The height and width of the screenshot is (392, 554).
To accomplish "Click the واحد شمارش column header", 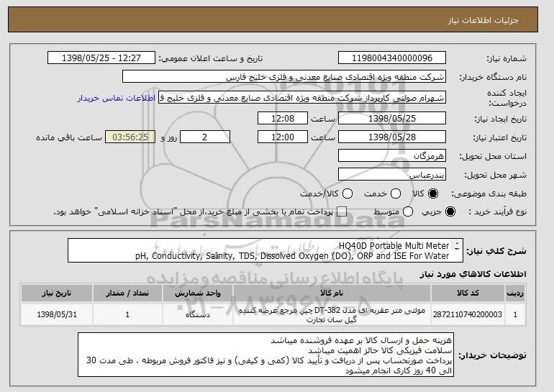I will coord(198,293).
